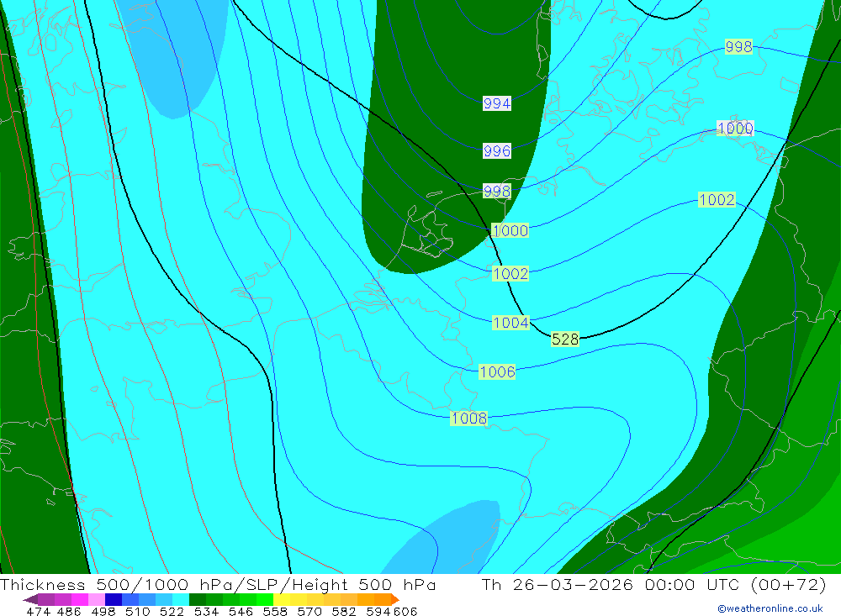Click the 1008 isobar label
This screenshot has height=616, width=841.
coord(469,419)
